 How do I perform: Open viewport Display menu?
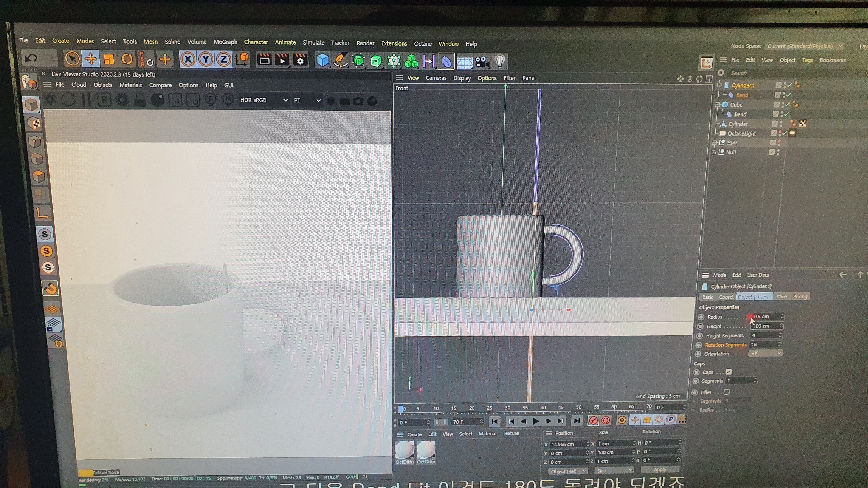point(462,78)
